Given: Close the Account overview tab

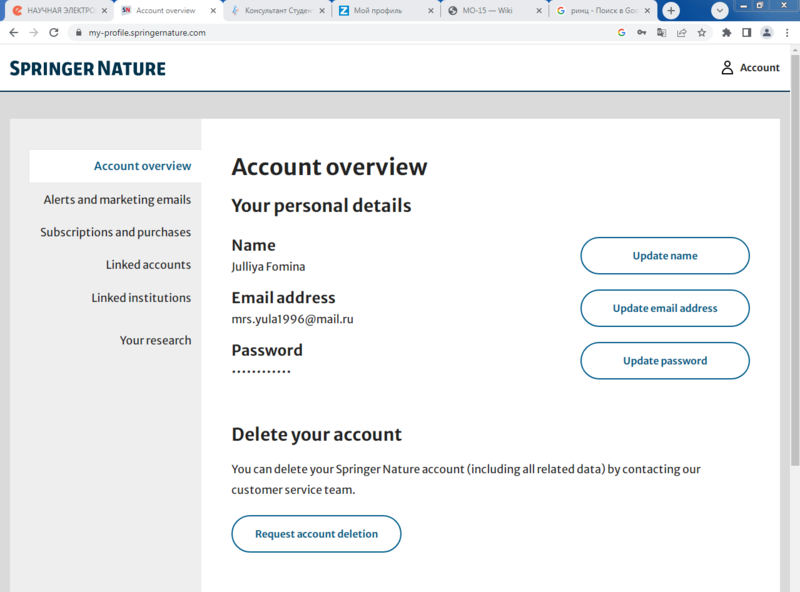Looking at the screenshot, I should tap(213, 10).
